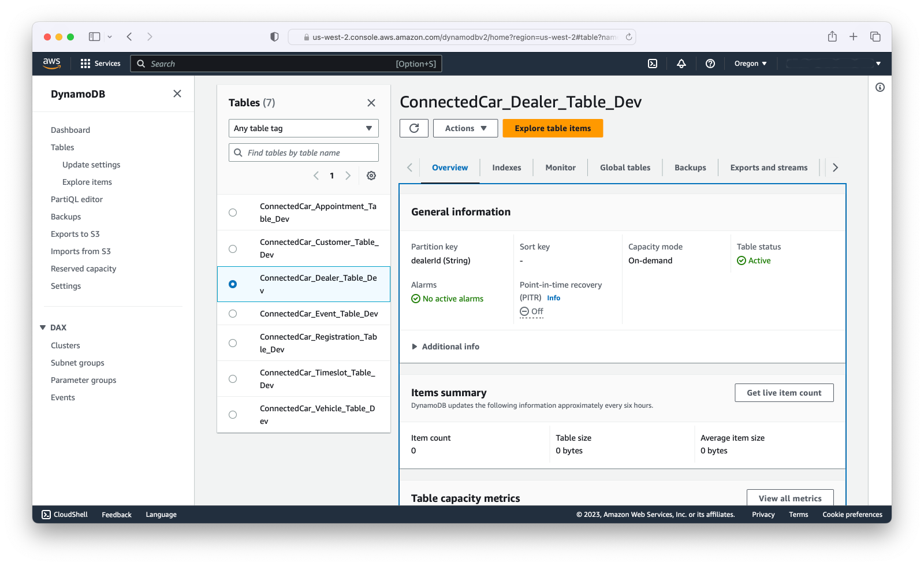The image size is (924, 566).
Task: Go back in browser history
Action: [129, 36]
